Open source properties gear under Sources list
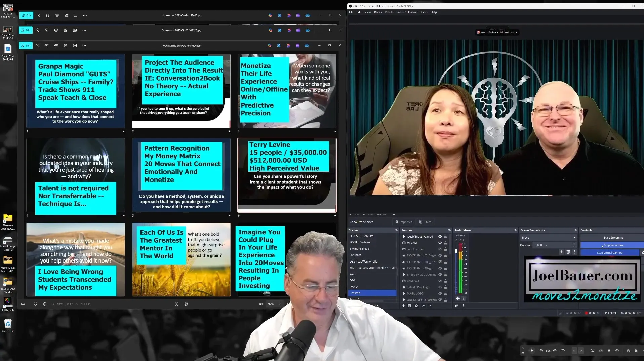The image size is (644, 361). (x=416, y=306)
